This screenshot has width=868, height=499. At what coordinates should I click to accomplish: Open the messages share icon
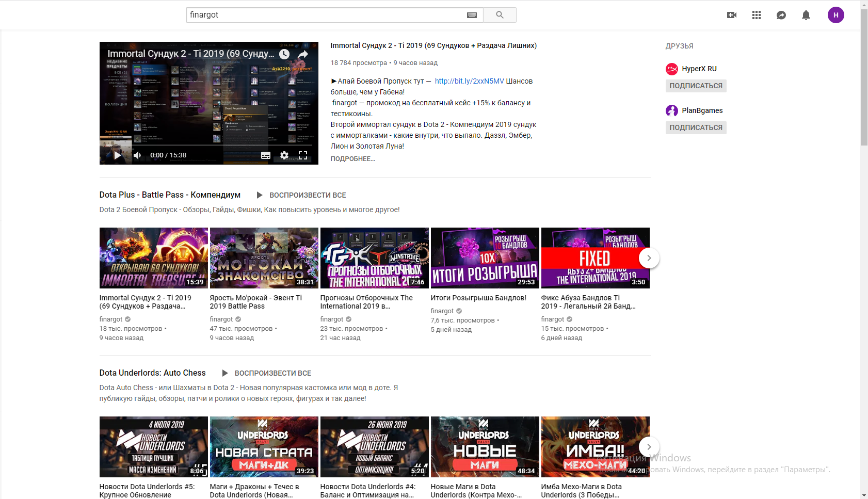(x=781, y=15)
